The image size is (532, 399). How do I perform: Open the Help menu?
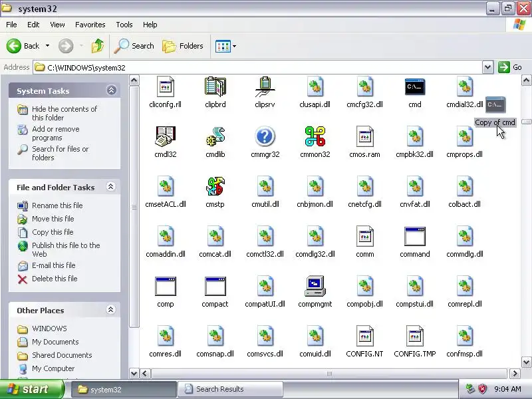150,25
